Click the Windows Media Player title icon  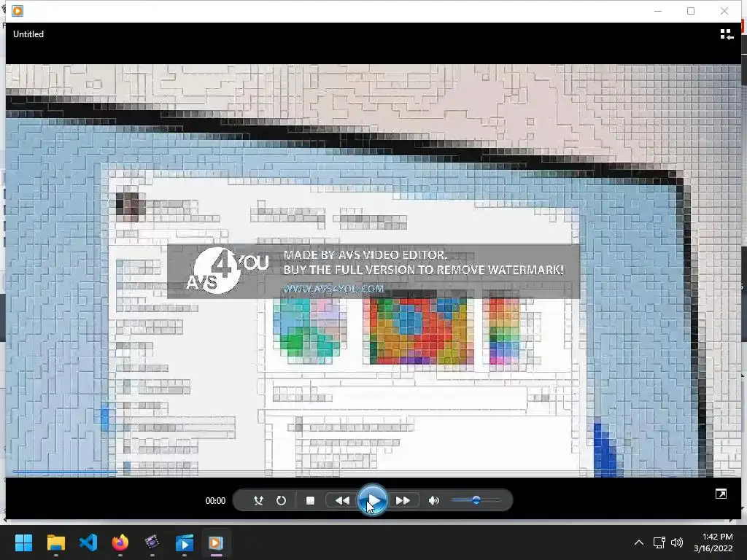[x=18, y=10]
